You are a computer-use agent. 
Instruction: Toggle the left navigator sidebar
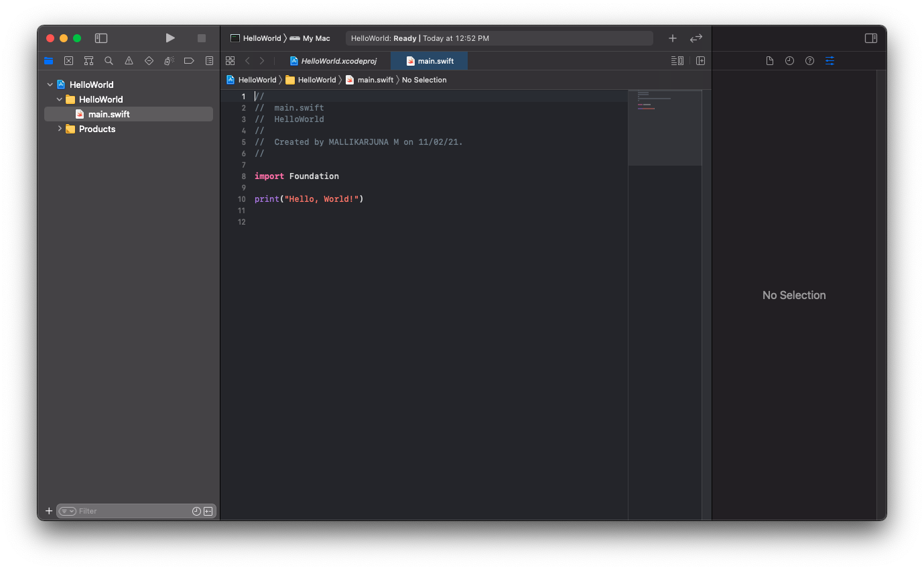(x=101, y=38)
